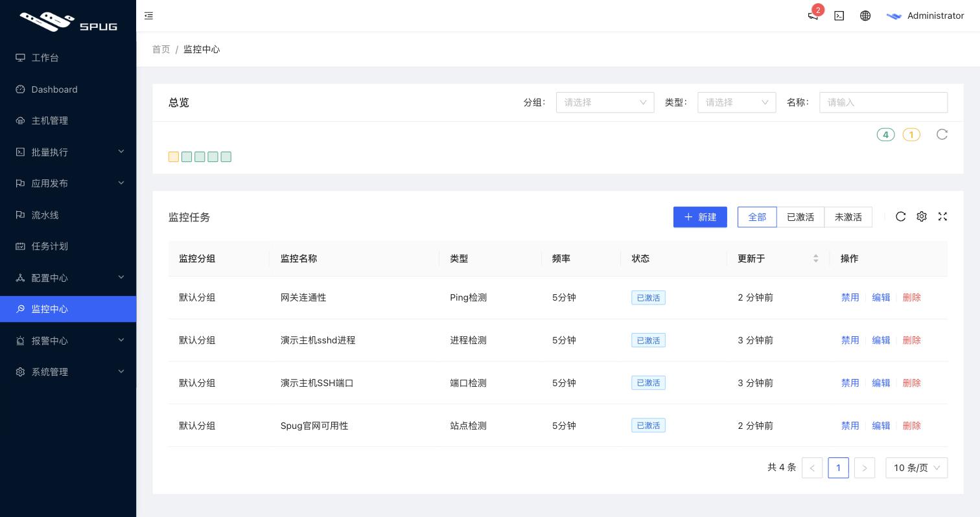This screenshot has height=517, width=980.
Task: Disable the 网关连通性 monitor via 禁用
Action: [x=850, y=297]
